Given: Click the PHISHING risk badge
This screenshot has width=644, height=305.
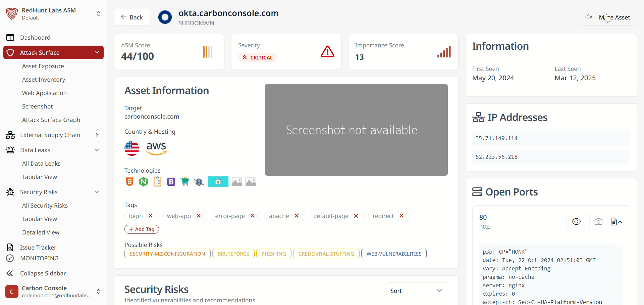Looking at the screenshot, I should point(274,254).
